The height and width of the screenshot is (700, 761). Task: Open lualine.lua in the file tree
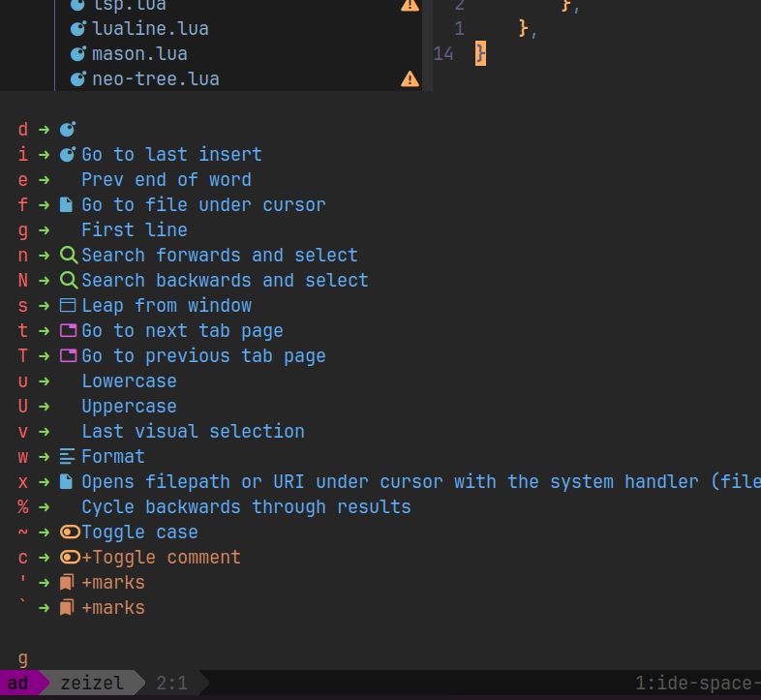[x=150, y=28]
